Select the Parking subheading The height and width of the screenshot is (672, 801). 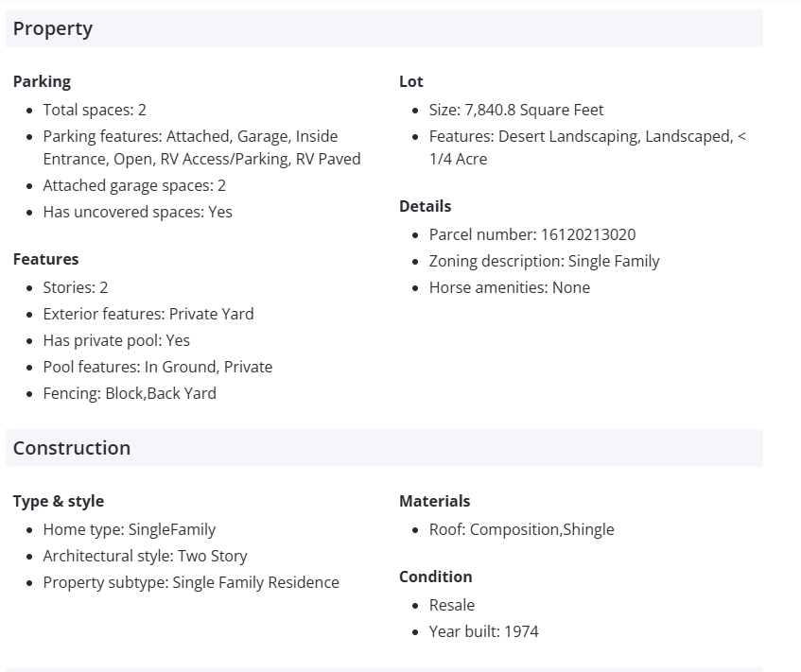(42, 81)
